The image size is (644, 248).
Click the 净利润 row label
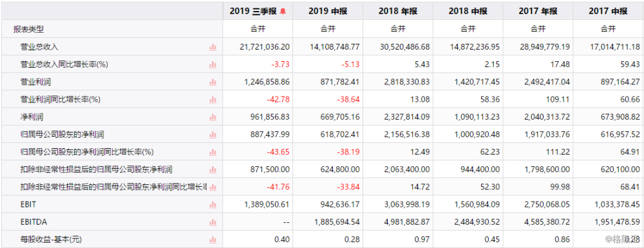[x=32, y=117]
